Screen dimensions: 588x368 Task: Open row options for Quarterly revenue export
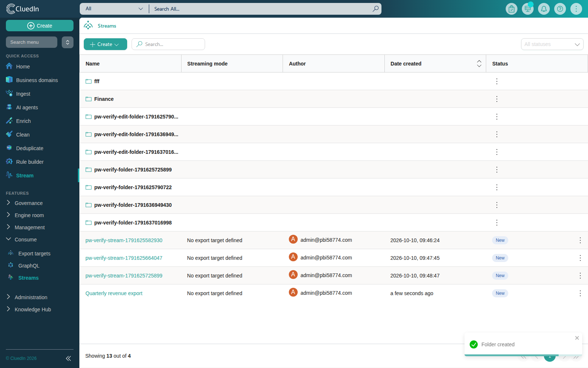click(x=580, y=293)
